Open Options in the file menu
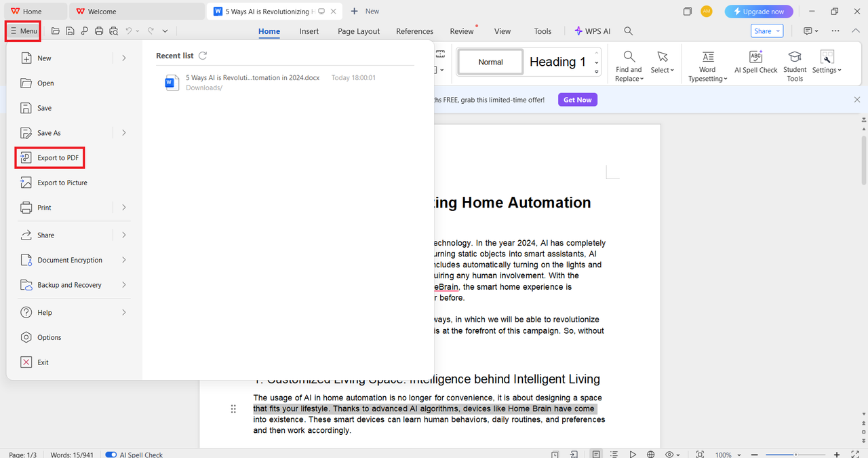 click(x=49, y=338)
